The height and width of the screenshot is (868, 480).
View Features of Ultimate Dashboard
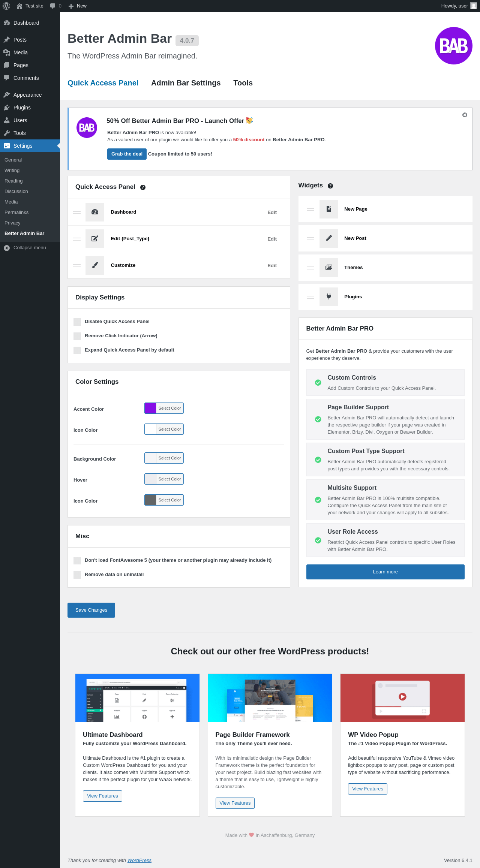click(x=102, y=796)
